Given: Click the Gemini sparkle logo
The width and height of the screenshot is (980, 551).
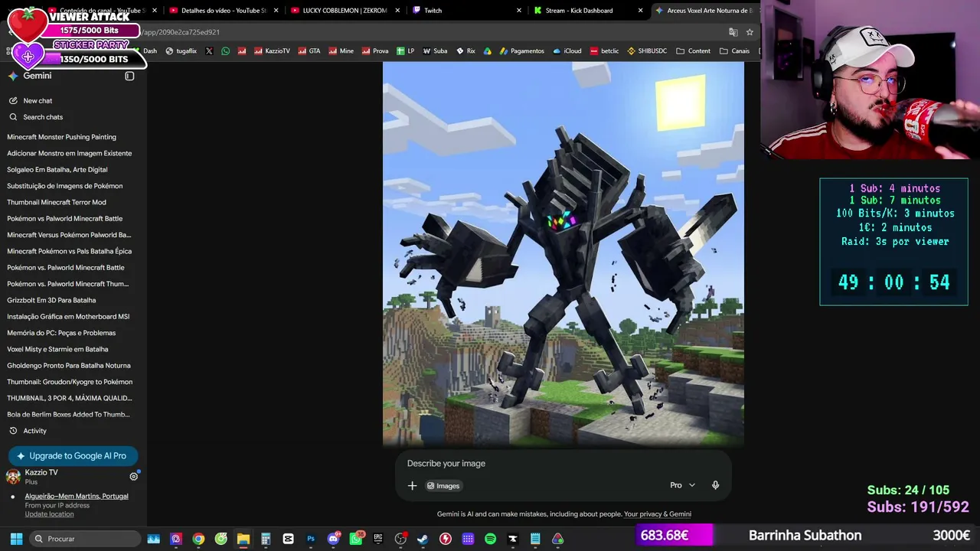Looking at the screenshot, I should [13, 76].
